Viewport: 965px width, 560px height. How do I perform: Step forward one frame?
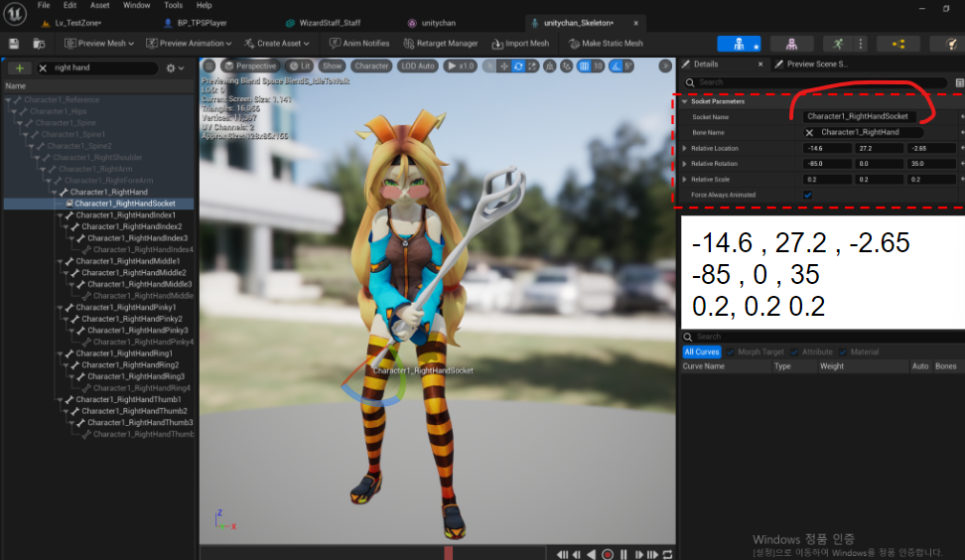[638, 554]
